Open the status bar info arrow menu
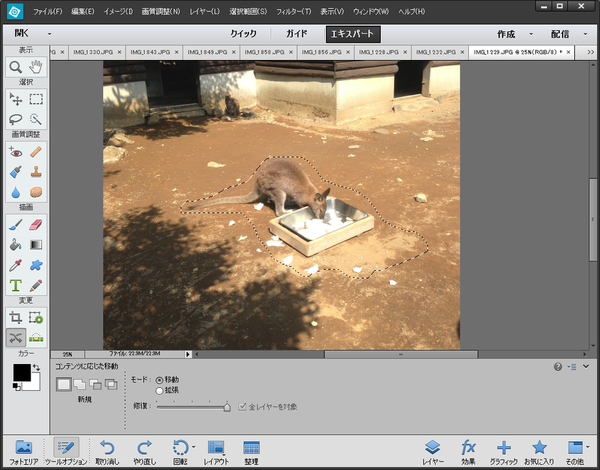Image resolution: width=600 pixels, height=470 pixels. [x=188, y=354]
